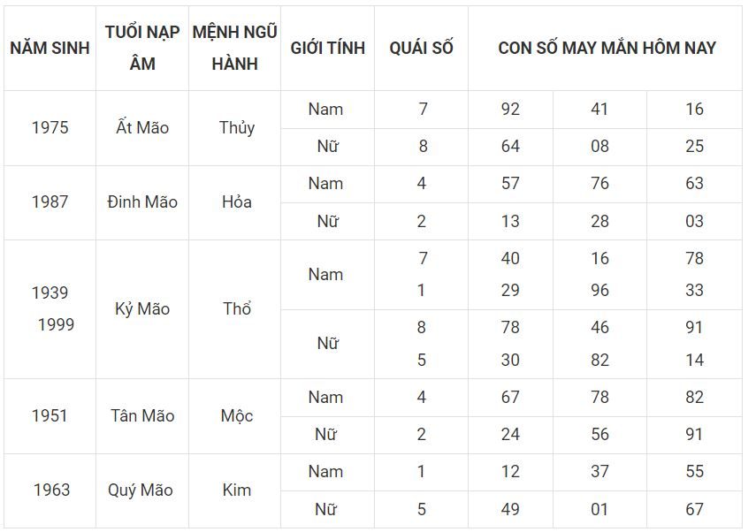Select the Tân Mão cell
Viewport: 756px width, 532px height.
point(142,416)
